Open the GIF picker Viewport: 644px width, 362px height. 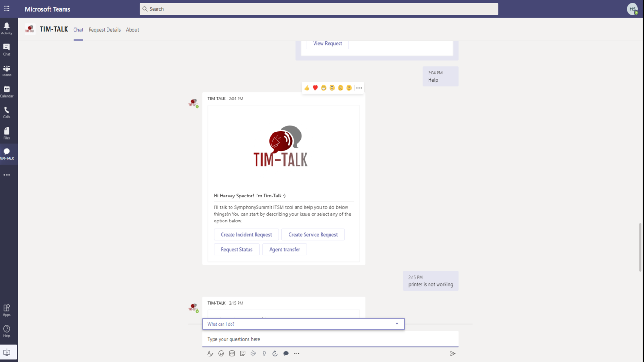click(232, 354)
